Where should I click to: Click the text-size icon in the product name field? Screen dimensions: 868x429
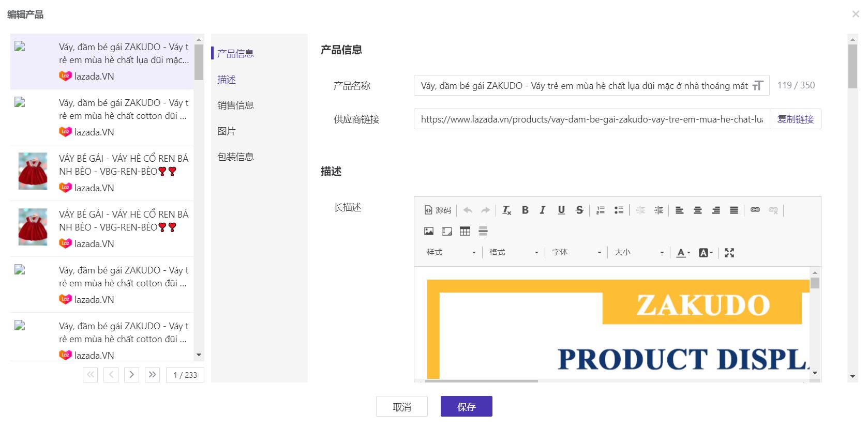click(758, 86)
